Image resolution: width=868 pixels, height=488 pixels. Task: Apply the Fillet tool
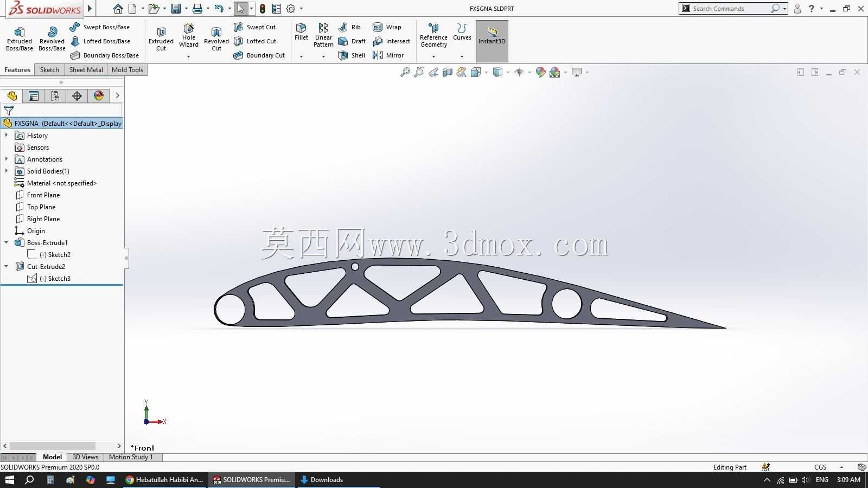(x=301, y=32)
